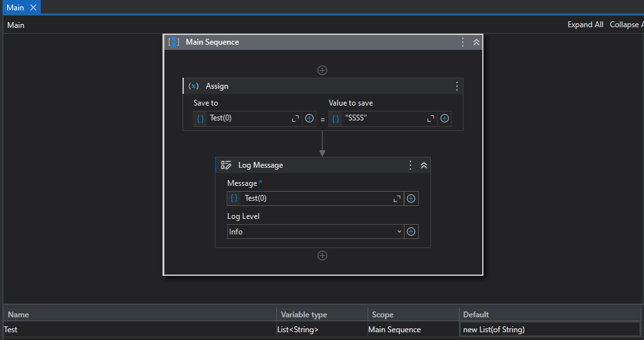
Task: Click plus button next to Message field
Action: [411, 199]
